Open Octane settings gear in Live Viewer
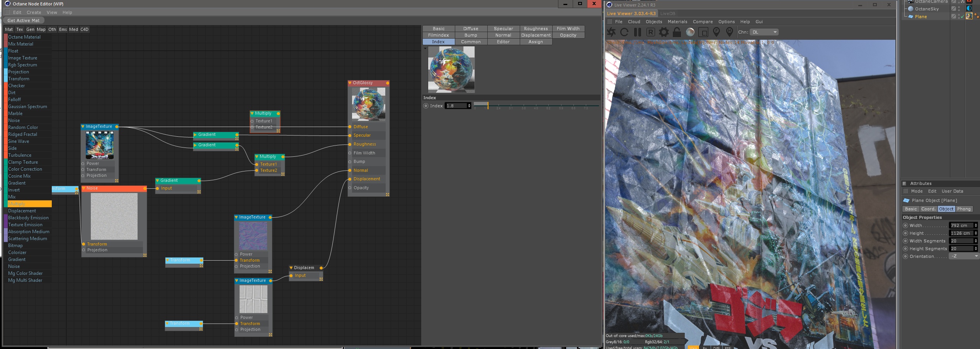 click(664, 32)
